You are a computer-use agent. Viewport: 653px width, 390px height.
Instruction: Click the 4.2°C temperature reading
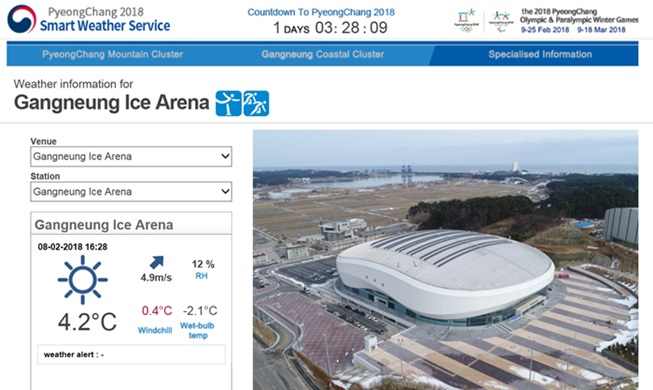87,322
